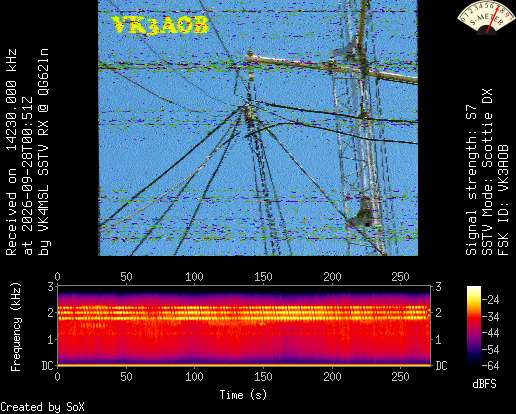The width and height of the screenshot is (516, 414).
Task: Click the S-meter gauge icon
Action: coord(485,17)
